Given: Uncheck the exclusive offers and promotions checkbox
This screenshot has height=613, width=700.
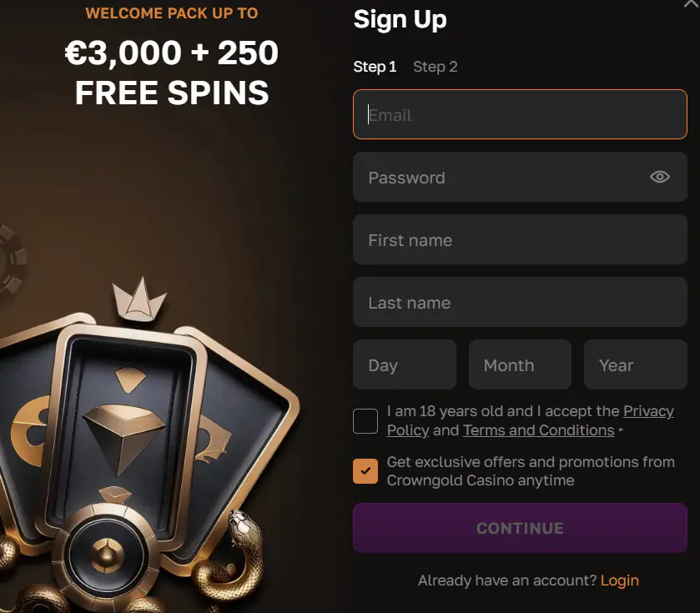Looking at the screenshot, I should point(365,471).
